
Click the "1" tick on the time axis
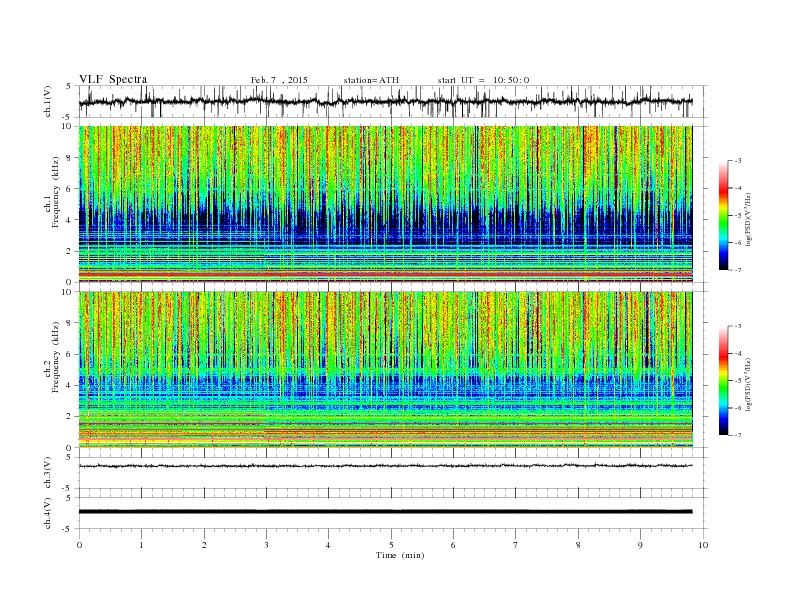pos(141,545)
